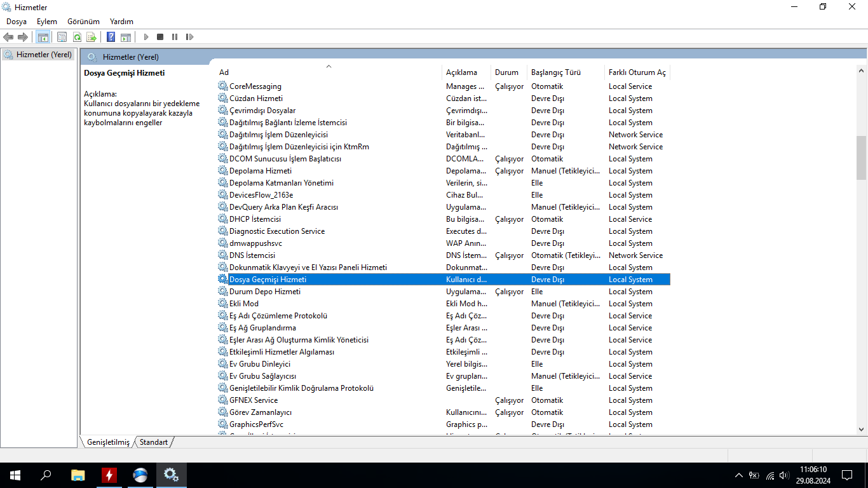Click the gear icon beside Ekli Mod
Image resolution: width=868 pixels, height=488 pixels.
(223, 303)
